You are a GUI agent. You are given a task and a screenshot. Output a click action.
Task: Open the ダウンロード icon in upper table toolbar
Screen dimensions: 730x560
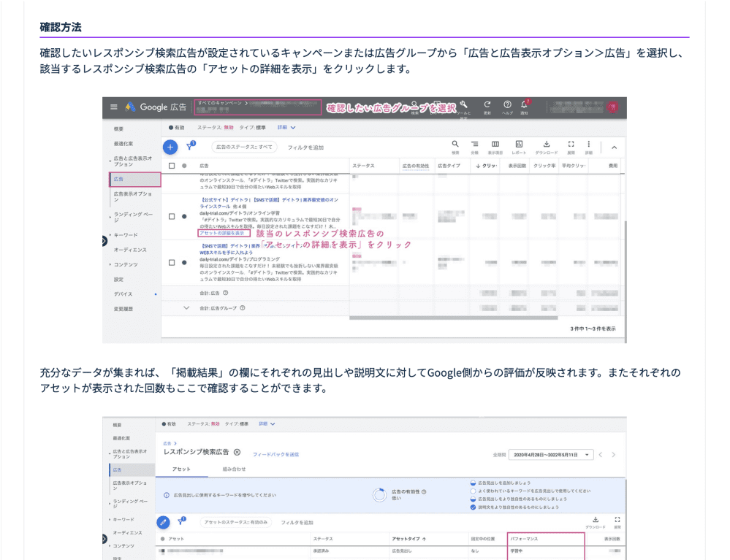(x=546, y=146)
